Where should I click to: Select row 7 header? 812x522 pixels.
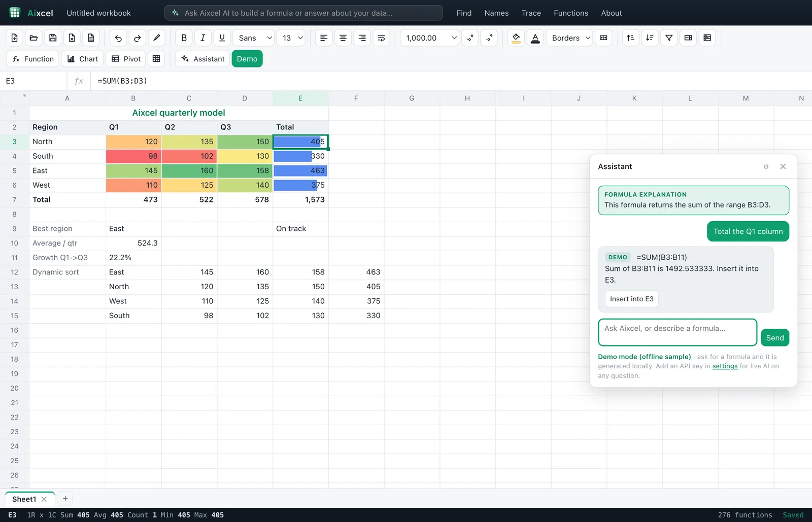pyautogui.click(x=15, y=200)
